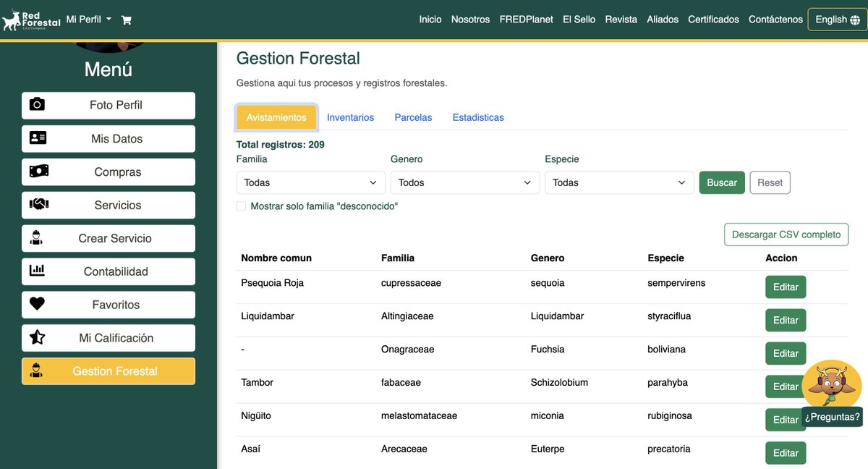Click the Gestion Forestal page heading
Image resolution: width=868 pixels, height=469 pixels.
pyautogui.click(x=298, y=59)
